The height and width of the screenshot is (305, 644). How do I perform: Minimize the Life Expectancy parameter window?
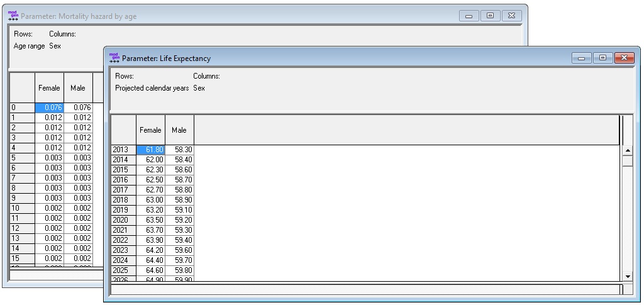tap(581, 58)
